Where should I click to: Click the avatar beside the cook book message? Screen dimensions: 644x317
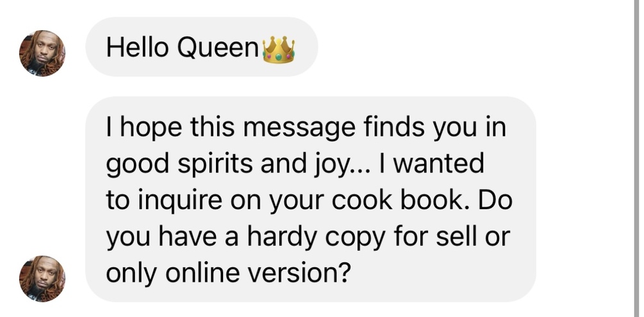point(42,278)
